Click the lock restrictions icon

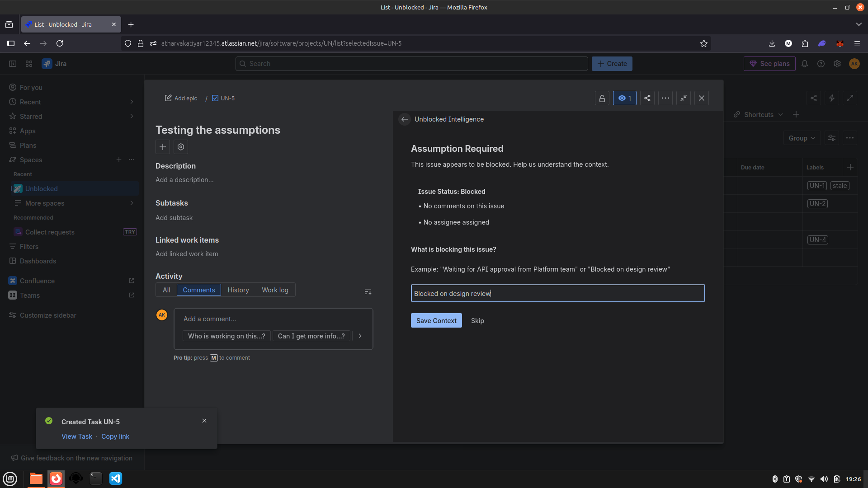pyautogui.click(x=602, y=98)
